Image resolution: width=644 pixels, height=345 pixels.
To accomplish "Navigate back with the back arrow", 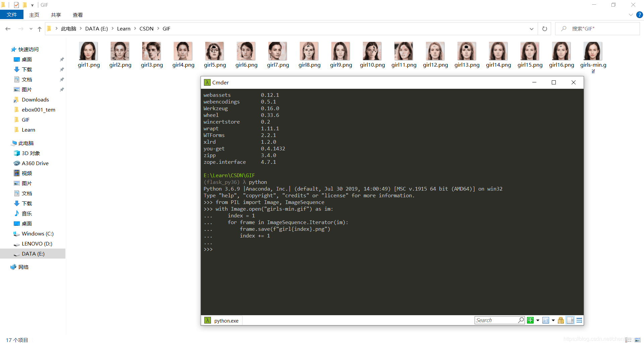I will [x=8, y=29].
